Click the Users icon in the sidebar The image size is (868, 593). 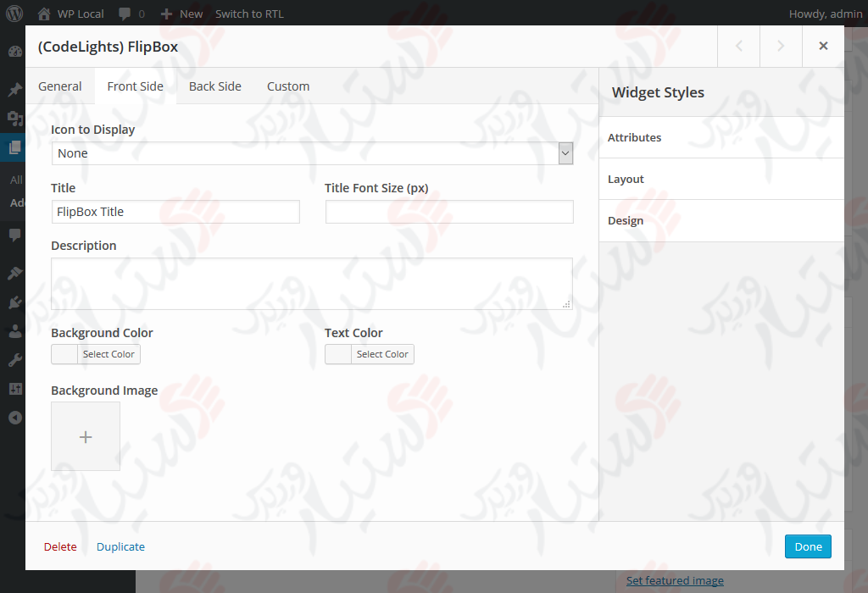14,331
